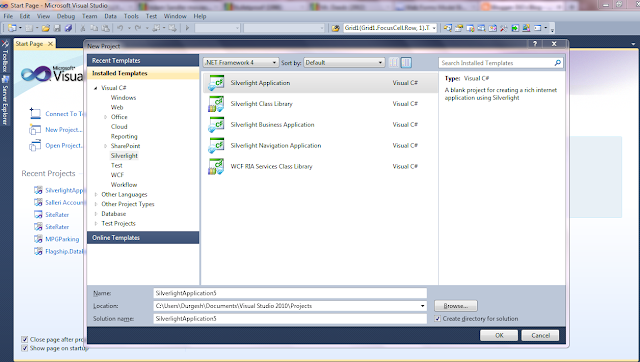Expand the SharePoint tree node arrow
640x362 pixels.
tap(105, 146)
